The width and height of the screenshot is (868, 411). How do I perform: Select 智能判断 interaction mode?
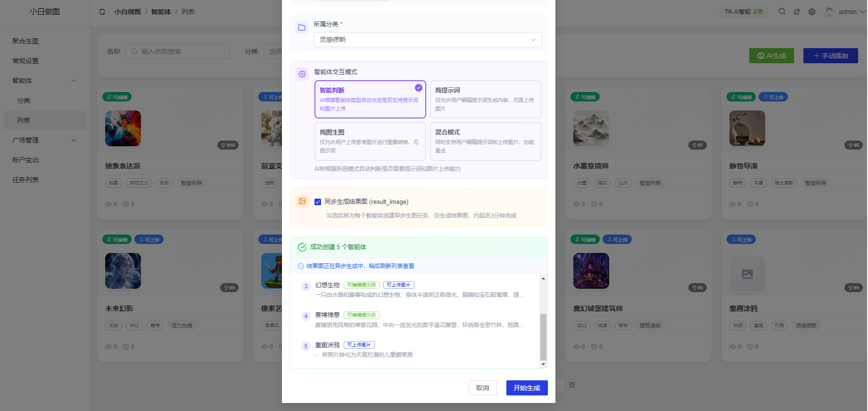tap(370, 99)
